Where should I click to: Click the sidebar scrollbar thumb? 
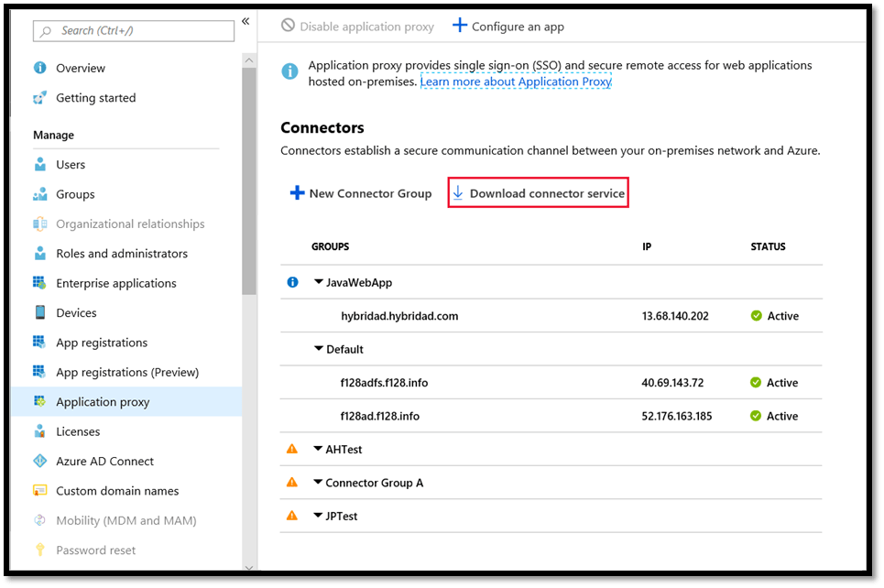248,180
